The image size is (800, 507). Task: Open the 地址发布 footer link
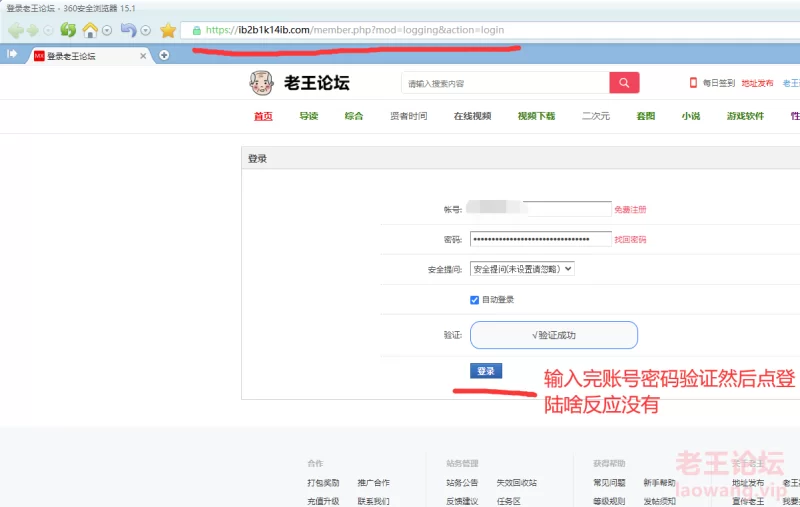pyautogui.click(x=748, y=483)
